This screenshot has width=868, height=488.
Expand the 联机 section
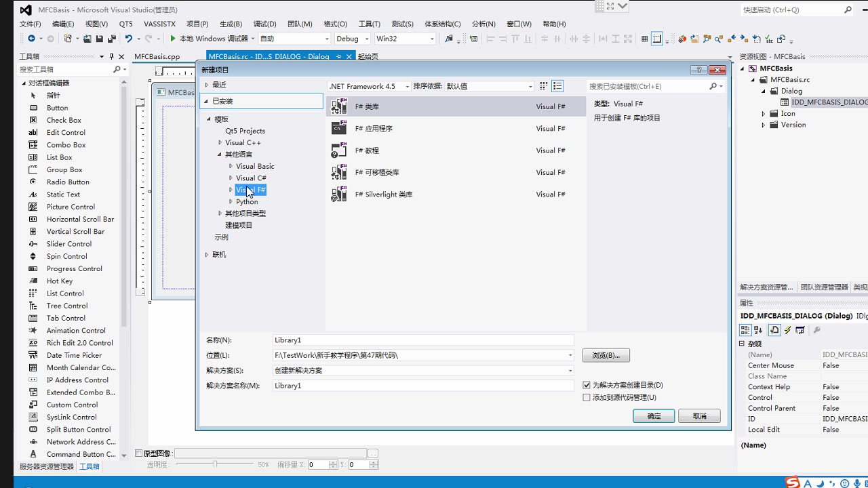207,255
